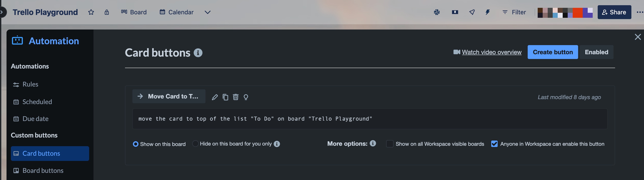Open card count badge icon in header
Image resolution: width=644 pixels, height=180 pixels.
455,12
